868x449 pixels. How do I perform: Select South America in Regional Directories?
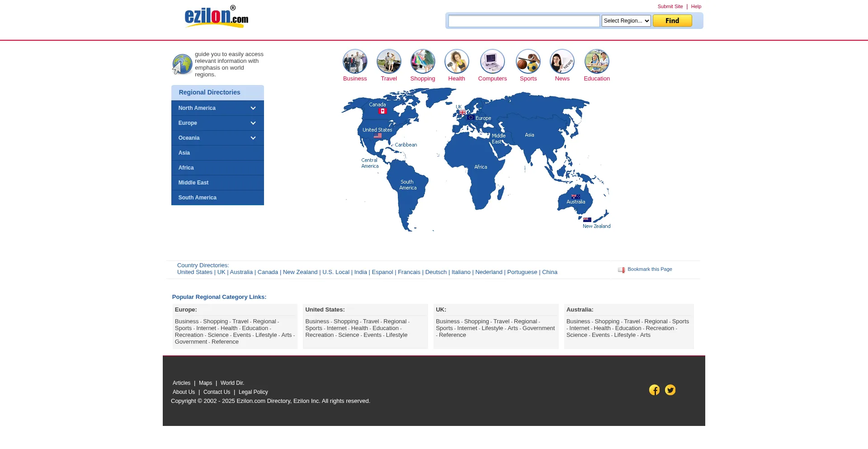coord(197,198)
